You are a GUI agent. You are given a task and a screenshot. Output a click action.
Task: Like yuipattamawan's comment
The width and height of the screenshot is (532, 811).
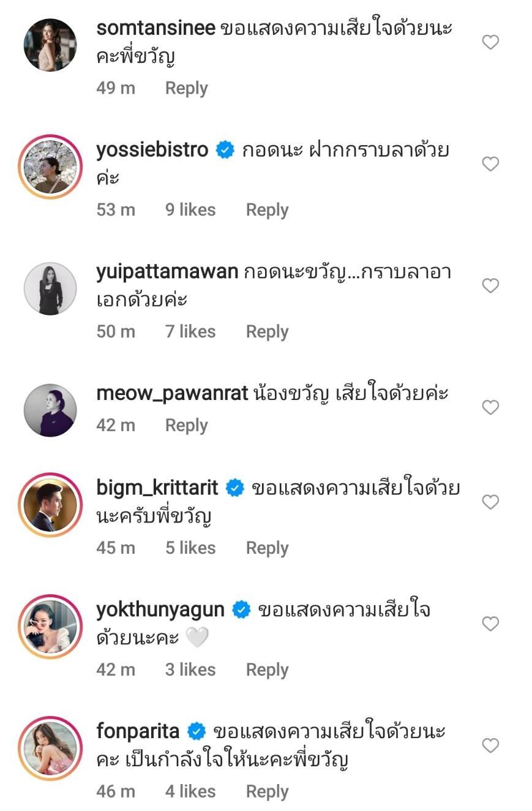pyautogui.click(x=490, y=286)
